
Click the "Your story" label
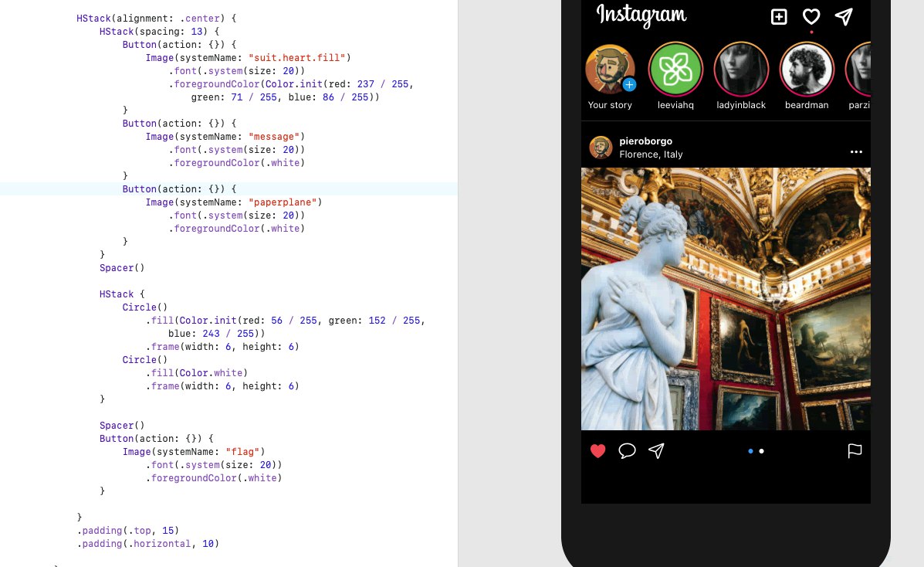[x=610, y=105]
